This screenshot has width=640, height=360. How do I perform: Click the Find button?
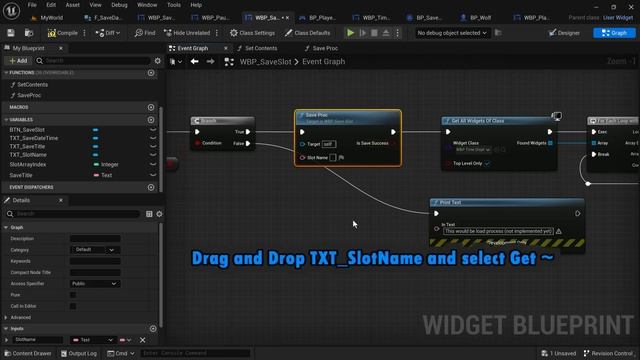(145, 33)
